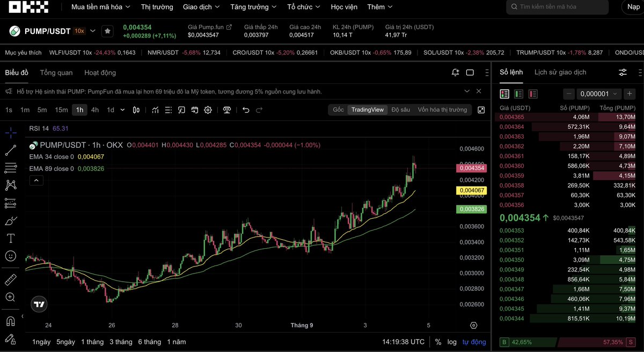Click the red current price label 0,004354
The height and width of the screenshot is (352, 644).
[471, 168]
